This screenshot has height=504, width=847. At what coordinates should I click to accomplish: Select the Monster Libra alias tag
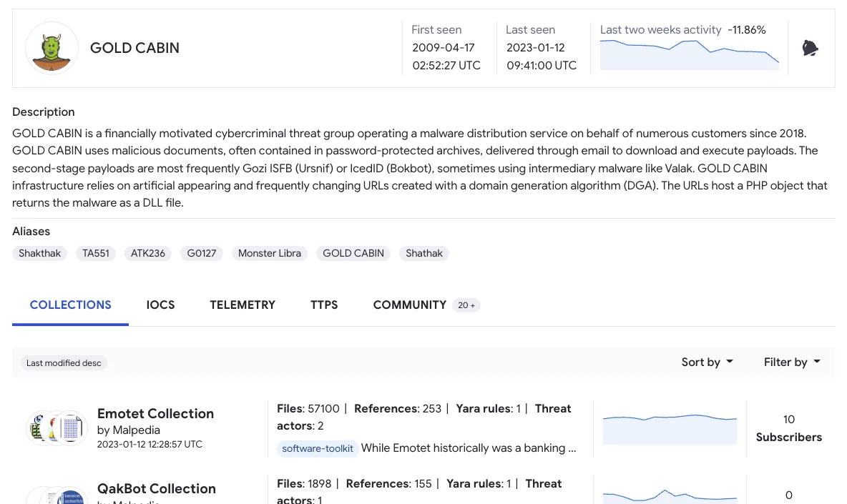tap(270, 253)
